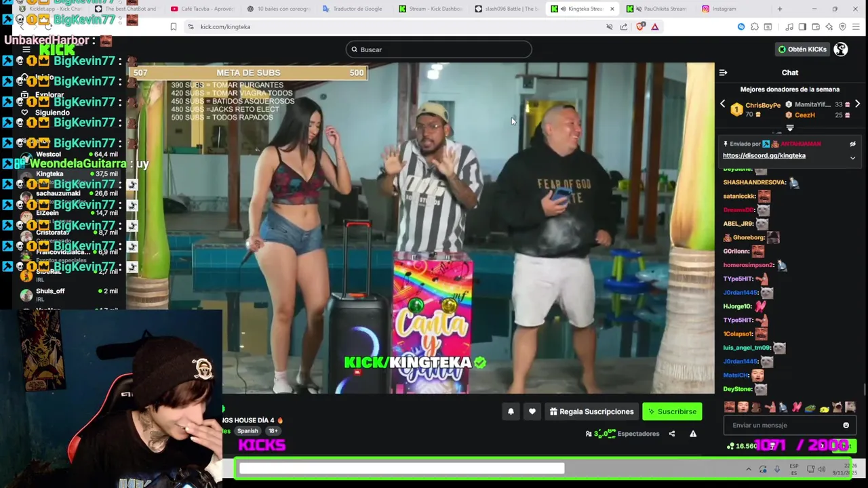This screenshot has width=868, height=488.
Task: Click the bookmark icon in address bar
Action: 174,26
